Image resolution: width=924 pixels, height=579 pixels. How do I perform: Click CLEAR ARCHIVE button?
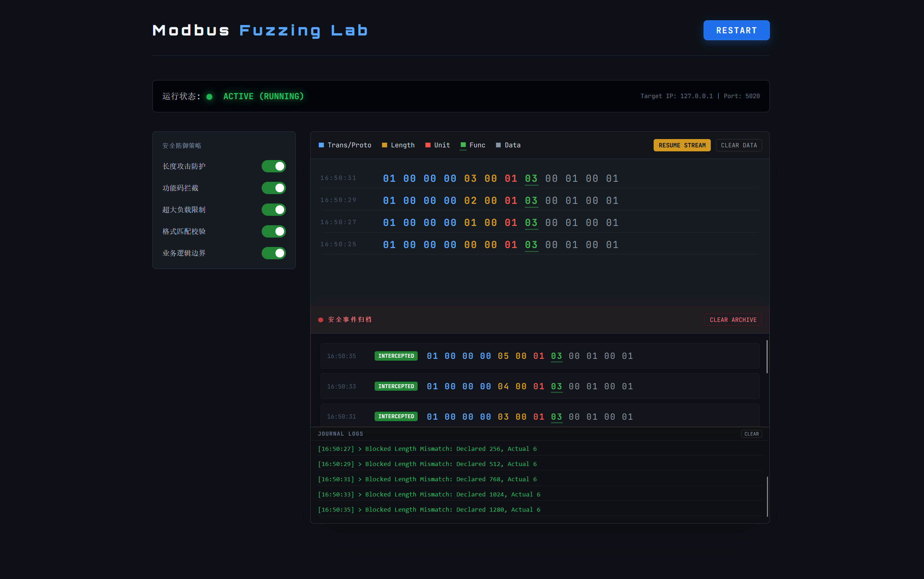(733, 320)
